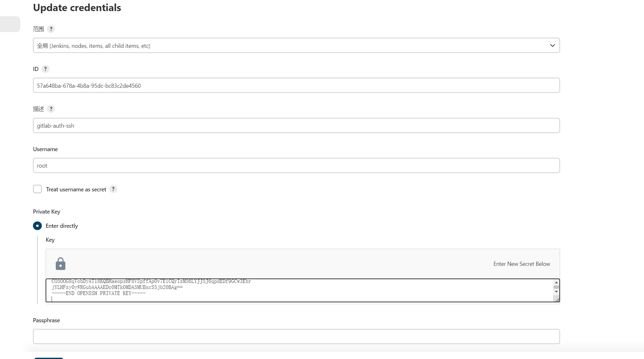Click the Username field containing root

tap(296, 166)
